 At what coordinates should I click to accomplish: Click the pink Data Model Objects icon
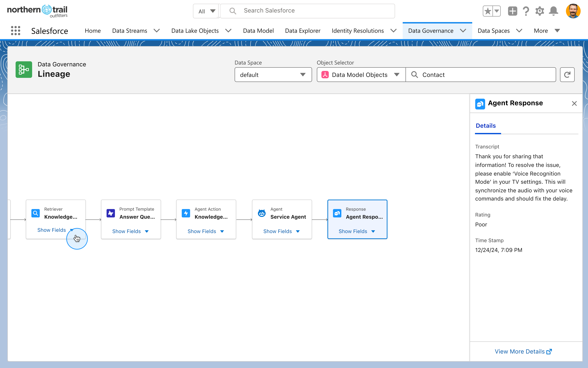(325, 74)
